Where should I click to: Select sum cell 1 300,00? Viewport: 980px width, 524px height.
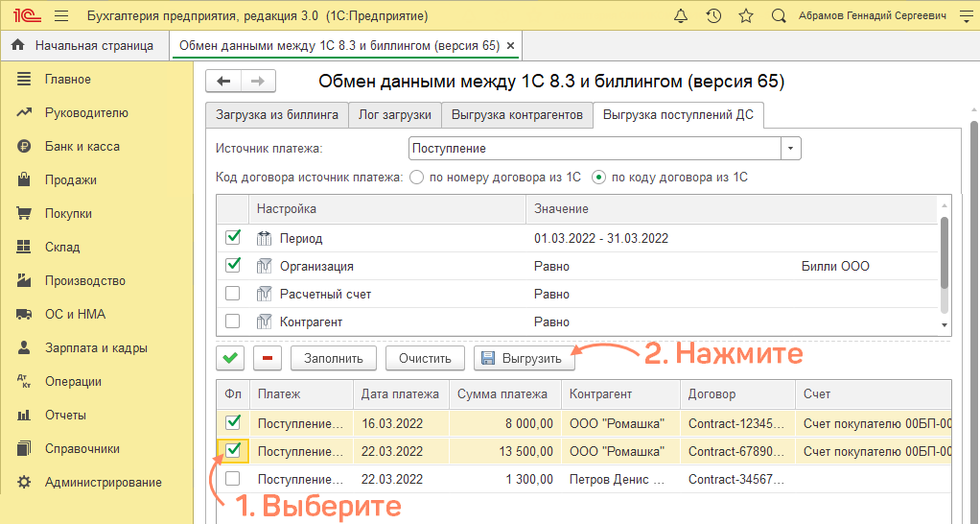[505, 480]
